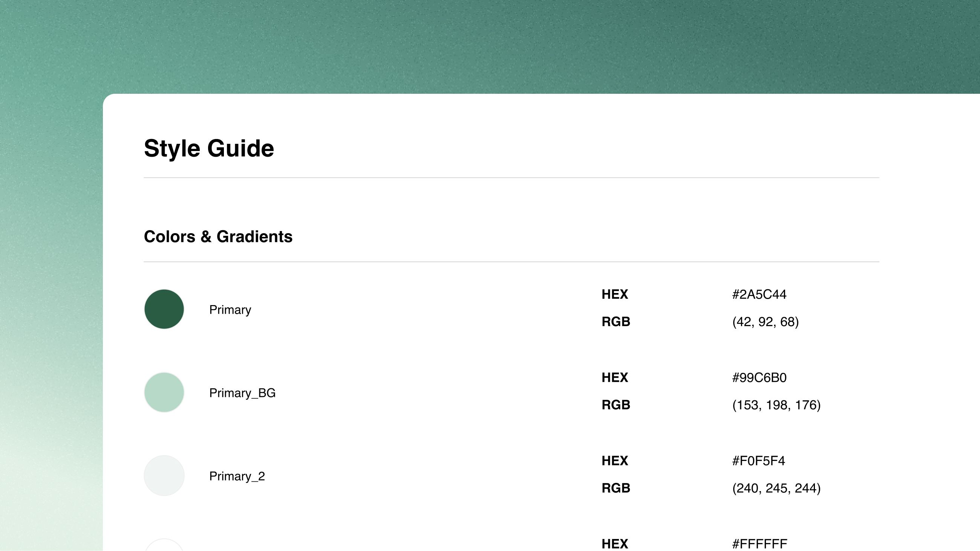Click the HEX label in Primary_2 row
Image resolution: width=980 pixels, height=551 pixels.
coord(614,461)
